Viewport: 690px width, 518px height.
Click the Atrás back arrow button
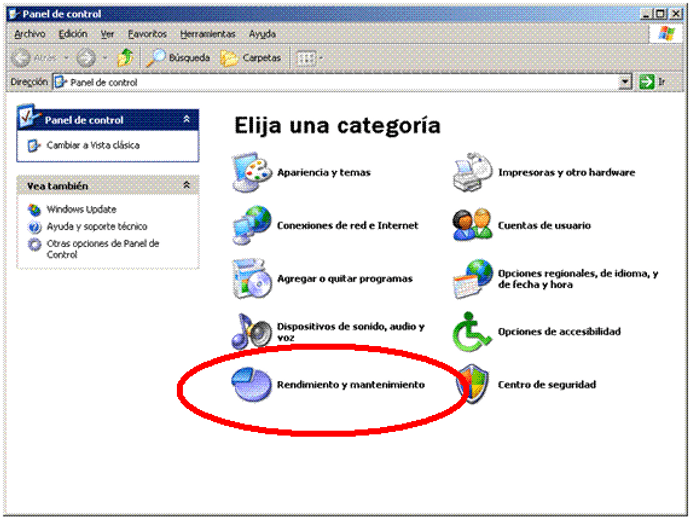(x=34, y=58)
